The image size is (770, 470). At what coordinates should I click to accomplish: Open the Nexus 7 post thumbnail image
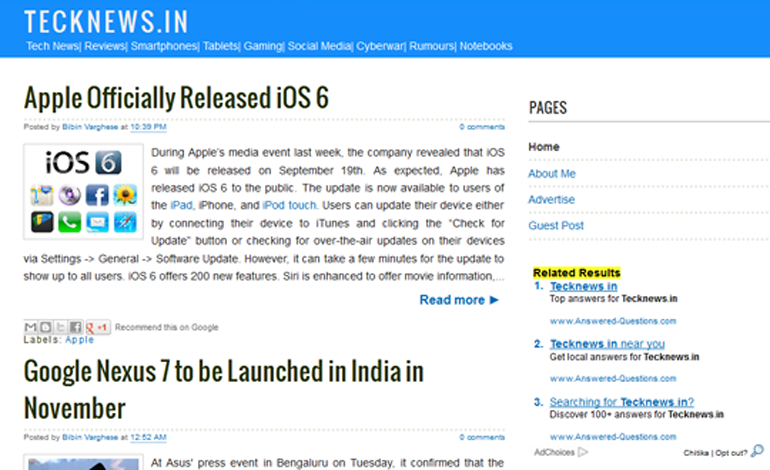tap(83, 462)
